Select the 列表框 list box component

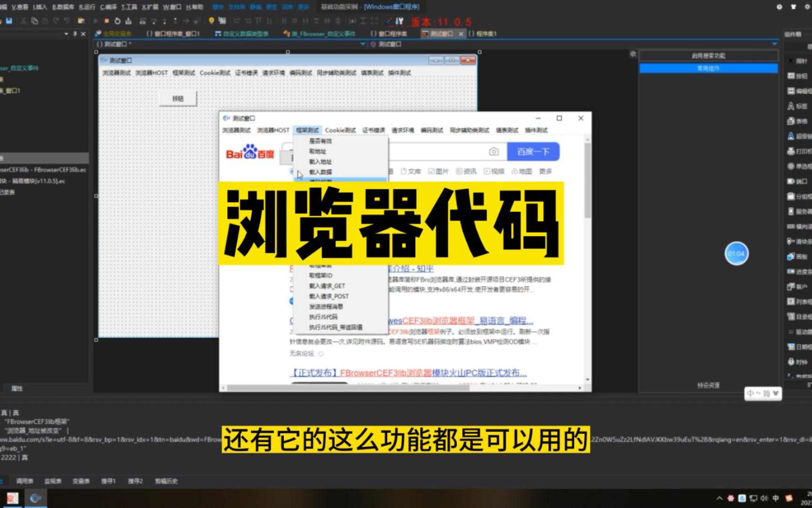(799, 302)
